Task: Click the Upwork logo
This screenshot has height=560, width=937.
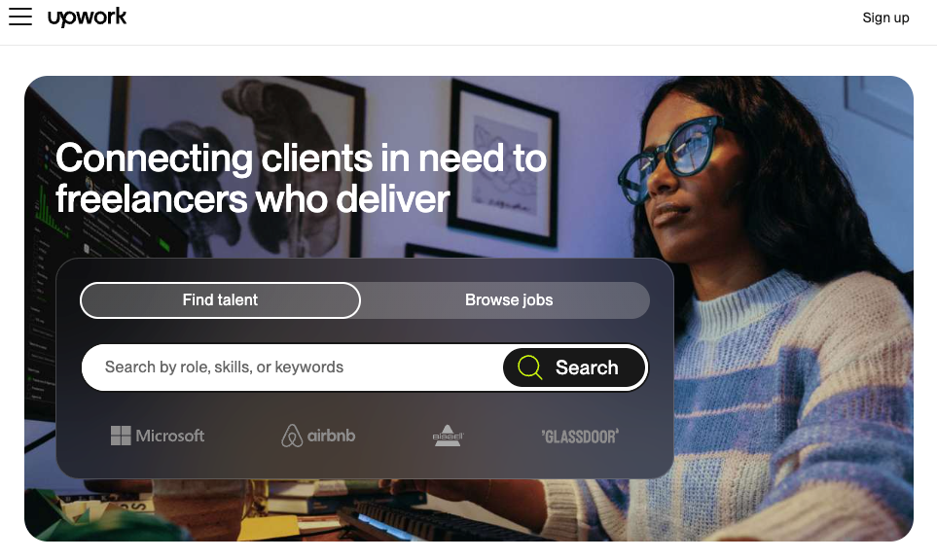Action: coord(88,17)
